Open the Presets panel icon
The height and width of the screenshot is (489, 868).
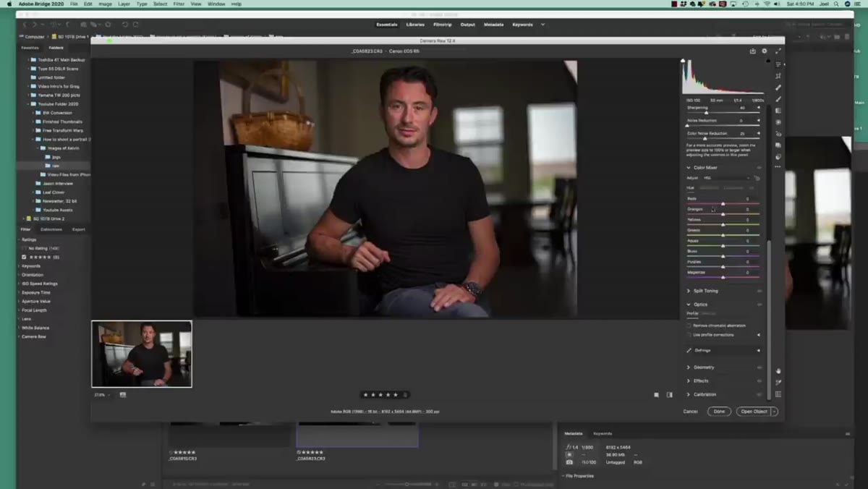[778, 156]
